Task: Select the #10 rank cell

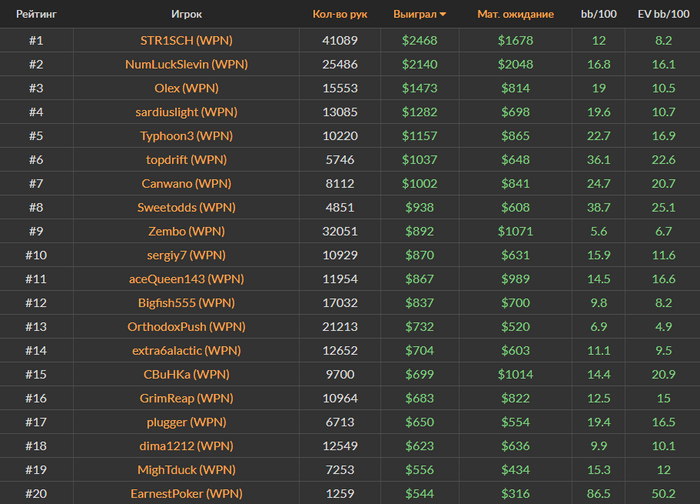Action: [x=35, y=255]
